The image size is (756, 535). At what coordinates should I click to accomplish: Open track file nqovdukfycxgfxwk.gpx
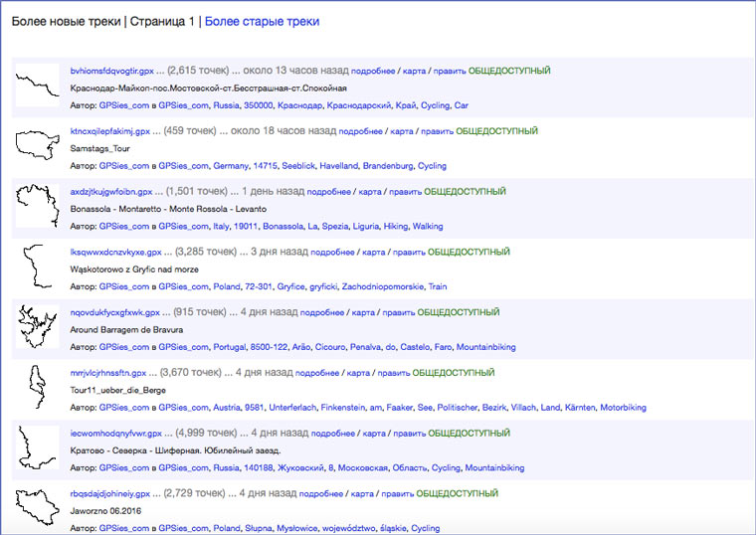(x=114, y=312)
